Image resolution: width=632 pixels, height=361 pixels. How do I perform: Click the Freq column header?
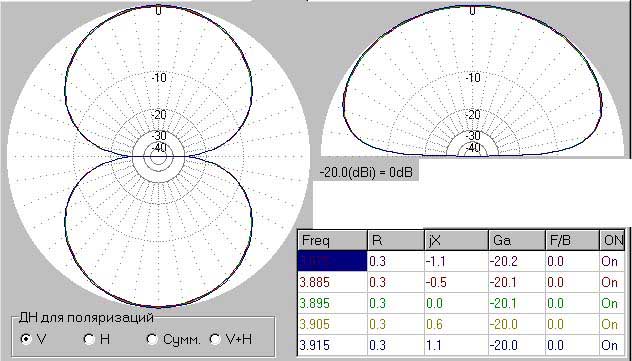[x=332, y=241]
